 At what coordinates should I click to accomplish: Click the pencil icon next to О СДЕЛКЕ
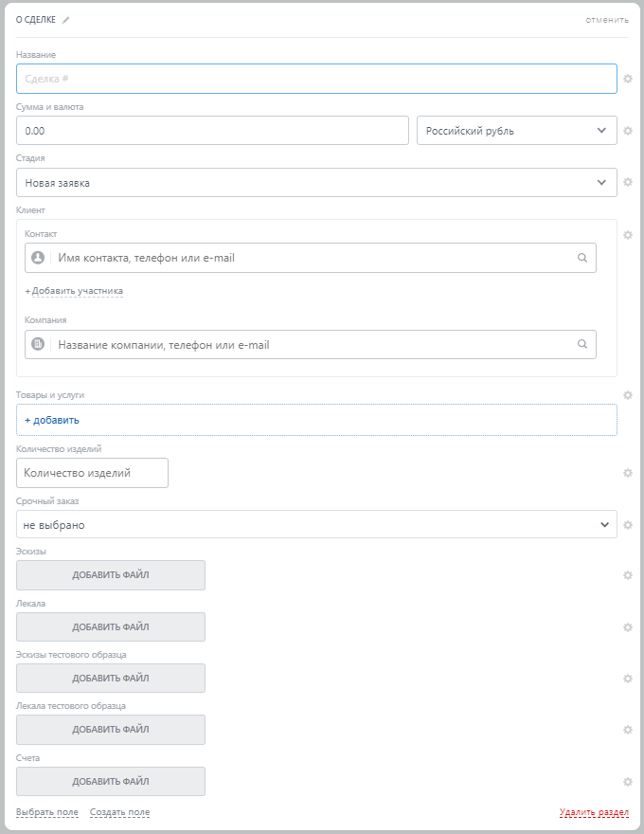(66, 20)
